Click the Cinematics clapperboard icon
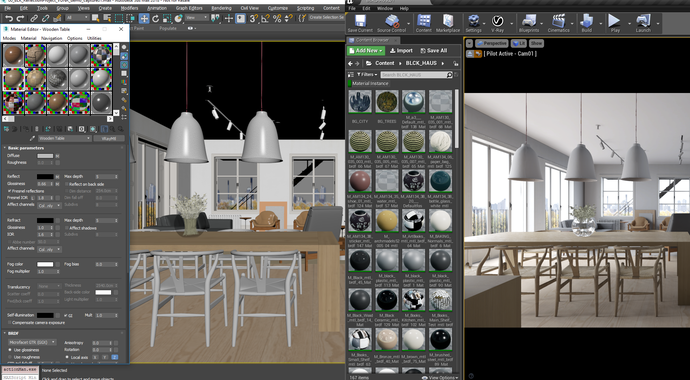Viewport: 690px width, 380px height. (x=558, y=21)
